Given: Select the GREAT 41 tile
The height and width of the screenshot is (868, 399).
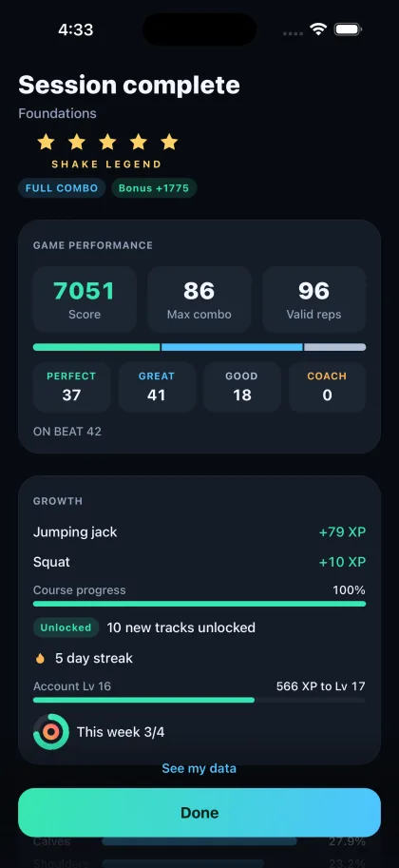Looking at the screenshot, I should pos(157,388).
